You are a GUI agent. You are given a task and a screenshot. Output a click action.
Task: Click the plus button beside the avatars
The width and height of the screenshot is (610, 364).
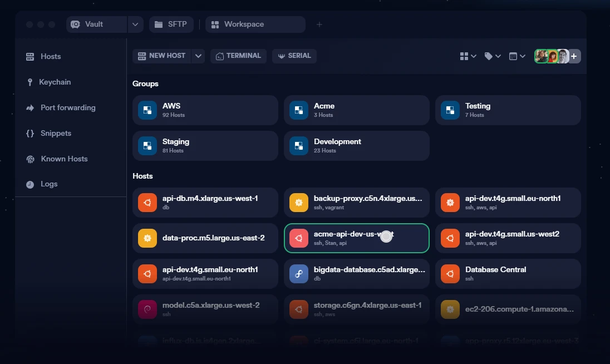(574, 56)
